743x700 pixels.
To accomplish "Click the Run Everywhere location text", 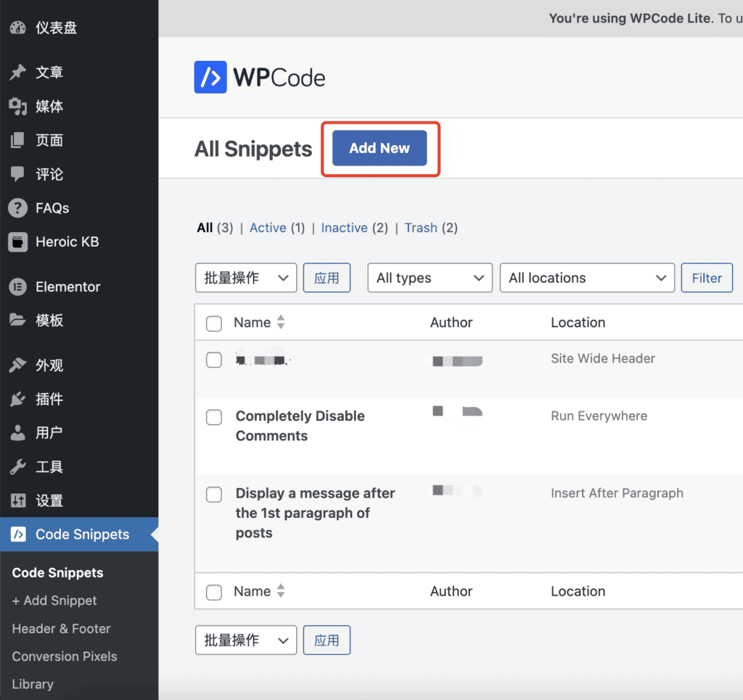I will (x=599, y=416).
